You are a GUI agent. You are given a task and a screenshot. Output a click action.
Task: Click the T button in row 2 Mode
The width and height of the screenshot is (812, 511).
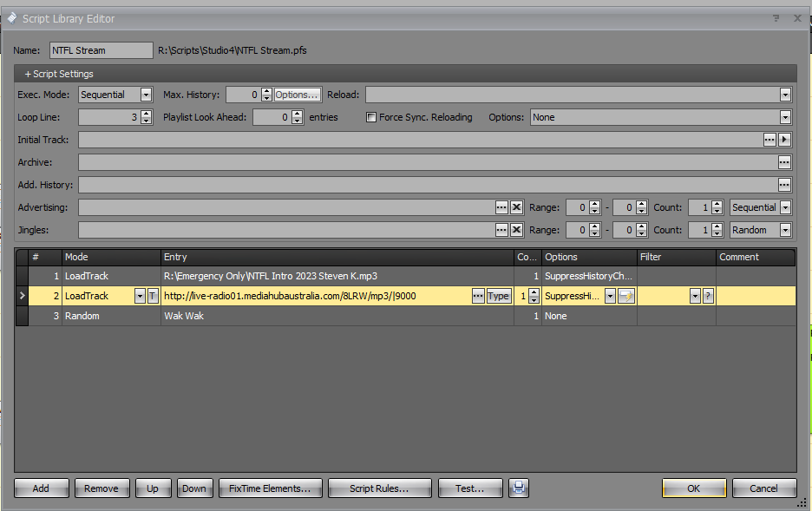[153, 296]
